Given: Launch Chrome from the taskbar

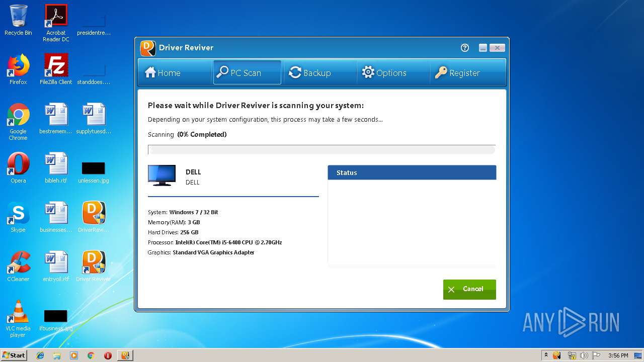Looking at the screenshot, I should coord(91,355).
